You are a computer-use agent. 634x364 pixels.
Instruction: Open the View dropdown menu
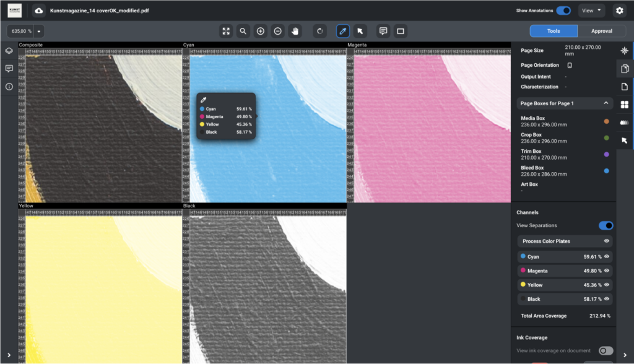591,11
